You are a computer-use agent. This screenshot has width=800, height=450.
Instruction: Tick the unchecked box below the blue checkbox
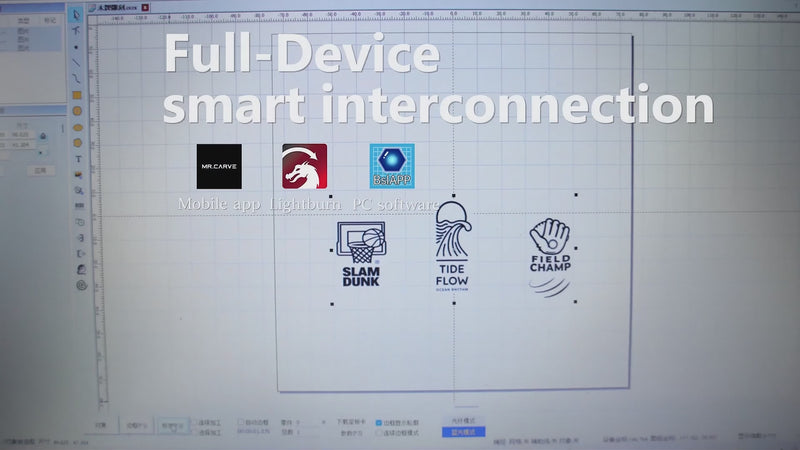[377, 432]
